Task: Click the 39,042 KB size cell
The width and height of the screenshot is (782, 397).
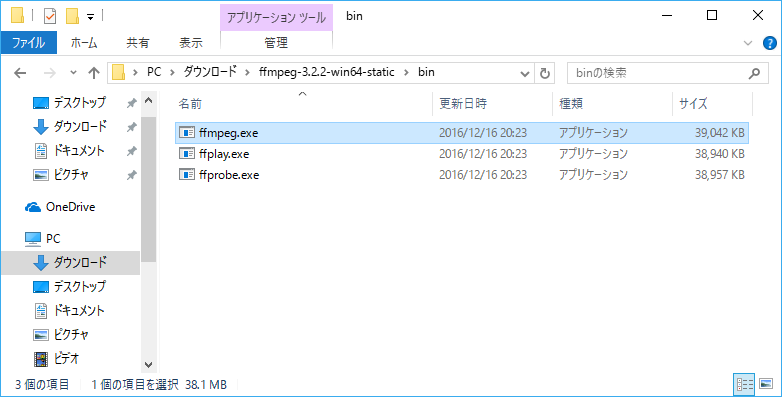Action: [720, 133]
